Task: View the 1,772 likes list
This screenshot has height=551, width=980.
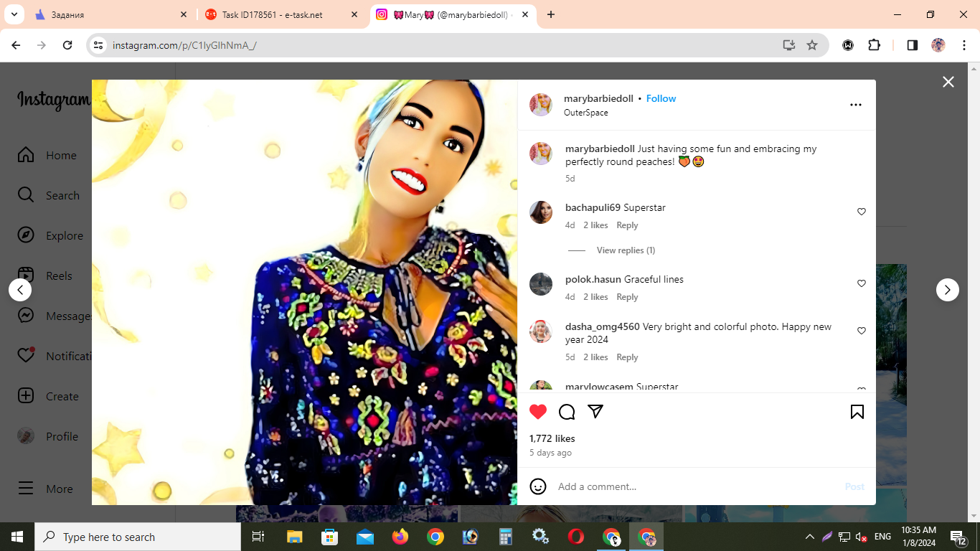Action: tap(552, 438)
